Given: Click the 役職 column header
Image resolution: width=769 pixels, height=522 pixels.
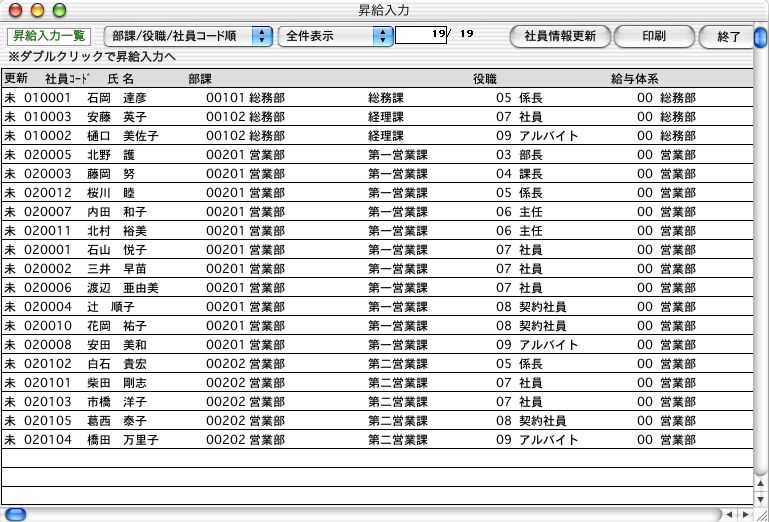Looking at the screenshot, I should (484, 78).
